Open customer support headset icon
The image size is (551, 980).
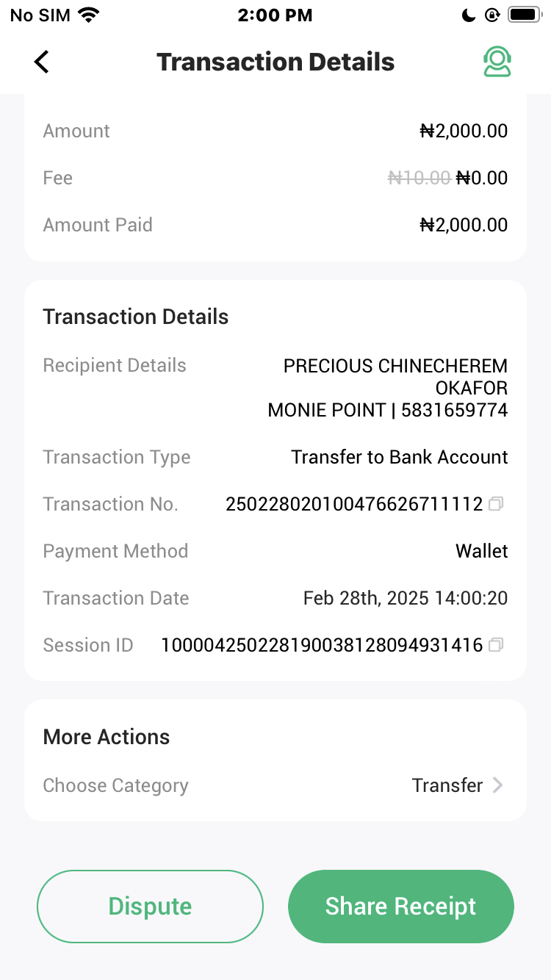pyautogui.click(x=497, y=62)
